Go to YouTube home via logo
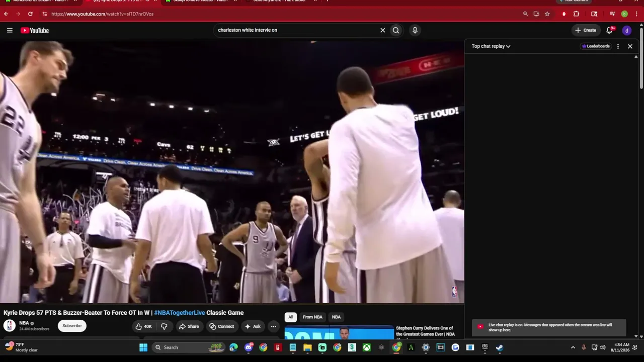 click(x=35, y=31)
